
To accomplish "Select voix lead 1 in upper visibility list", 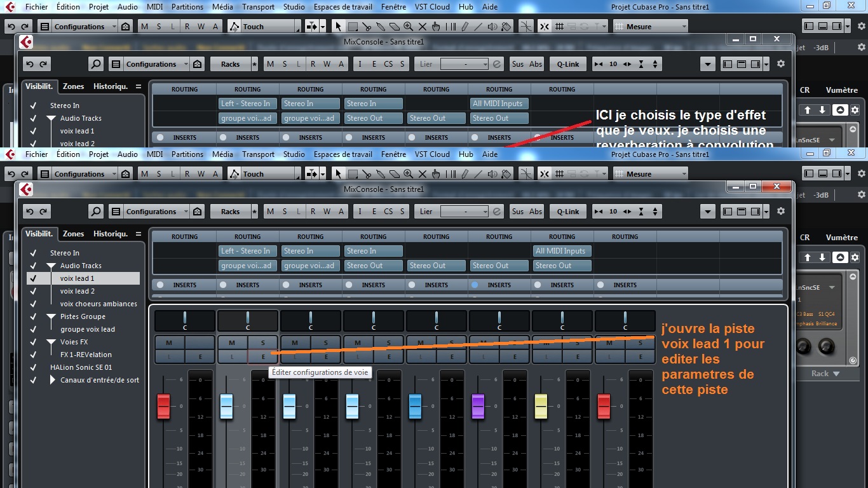I will (x=78, y=131).
